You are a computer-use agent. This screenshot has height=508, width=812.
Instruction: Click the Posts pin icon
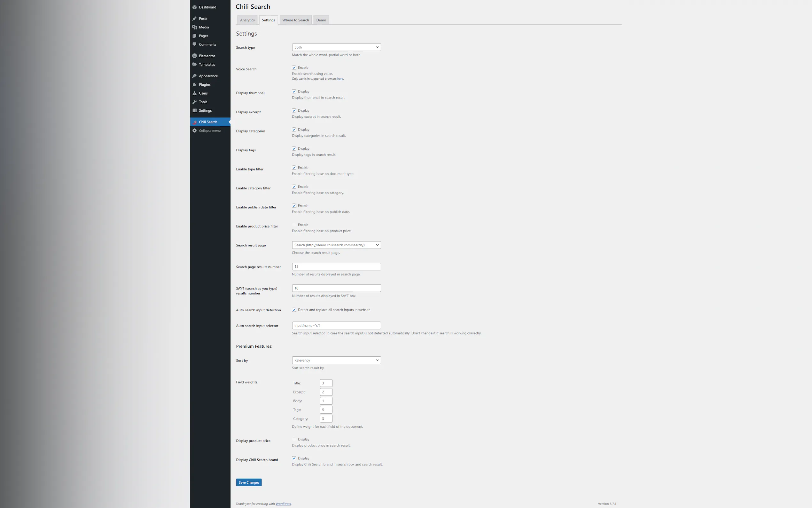click(194, 19)
